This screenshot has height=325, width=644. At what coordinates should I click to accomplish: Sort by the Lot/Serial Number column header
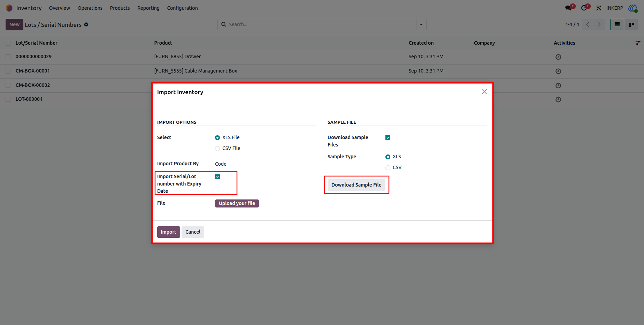point(37,43)
